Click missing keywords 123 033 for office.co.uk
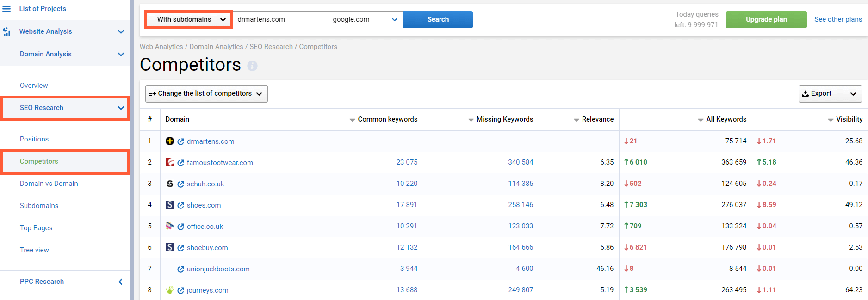 pyautogui.click(x=521, y=226)
